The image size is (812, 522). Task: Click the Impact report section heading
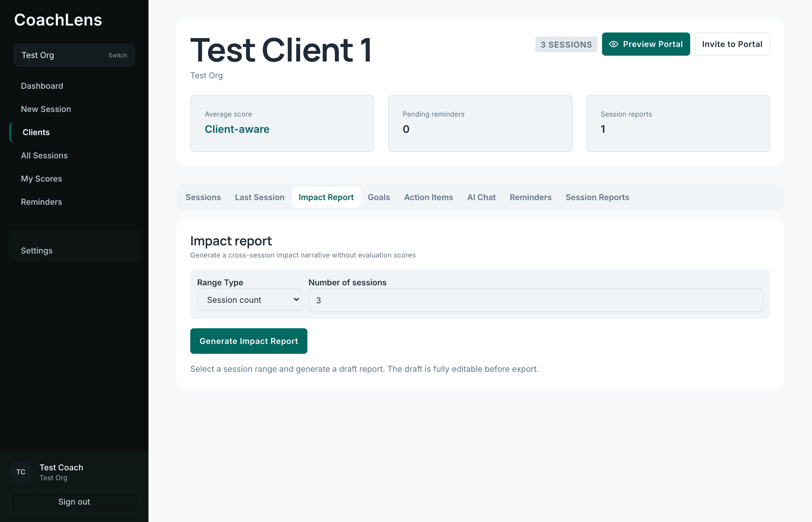pyautogui.click(x=231, y=241)
